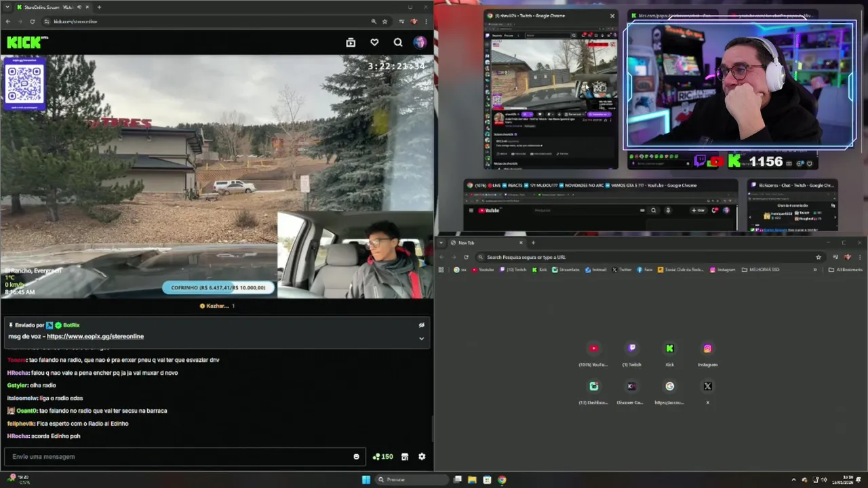Open the Kick home logo

coord(27,42)
